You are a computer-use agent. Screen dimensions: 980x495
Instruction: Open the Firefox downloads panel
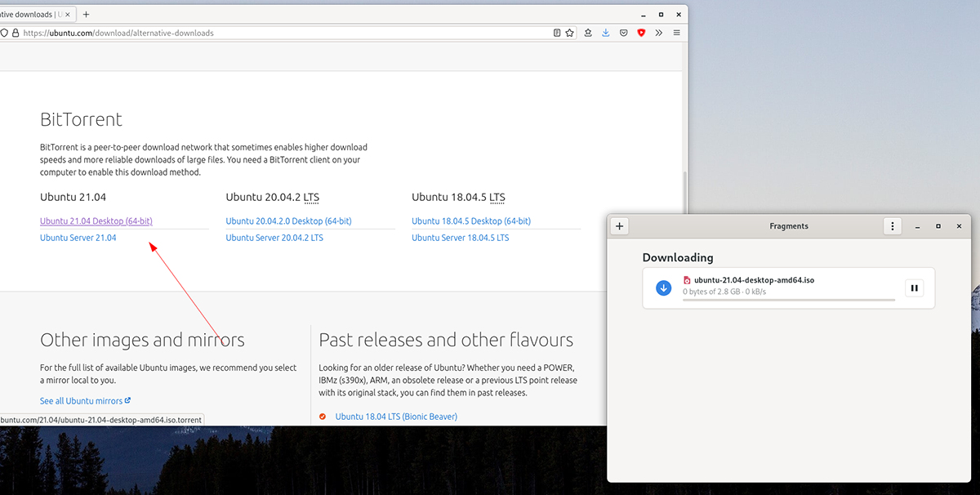pyautogui.click(x=606, y=33)
